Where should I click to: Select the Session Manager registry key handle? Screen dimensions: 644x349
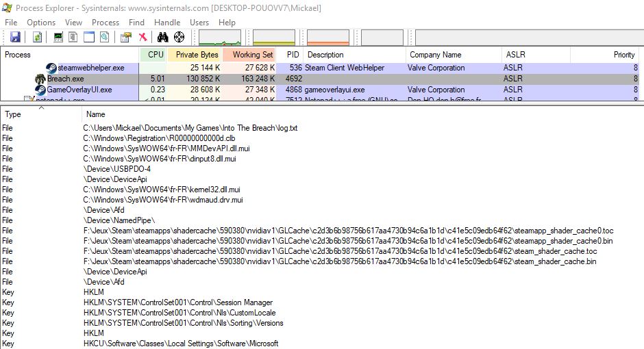click(178, 302)
